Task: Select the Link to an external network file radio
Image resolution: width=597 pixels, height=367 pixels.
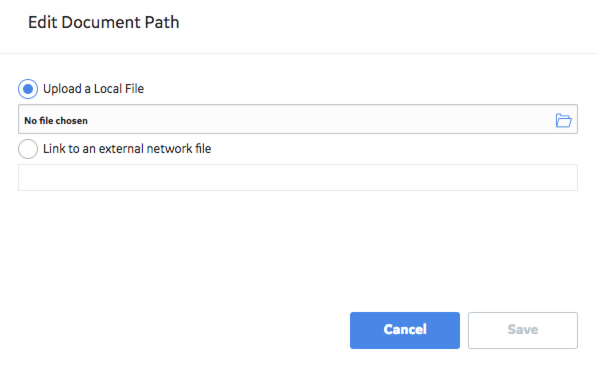Action: click(28, 148)
